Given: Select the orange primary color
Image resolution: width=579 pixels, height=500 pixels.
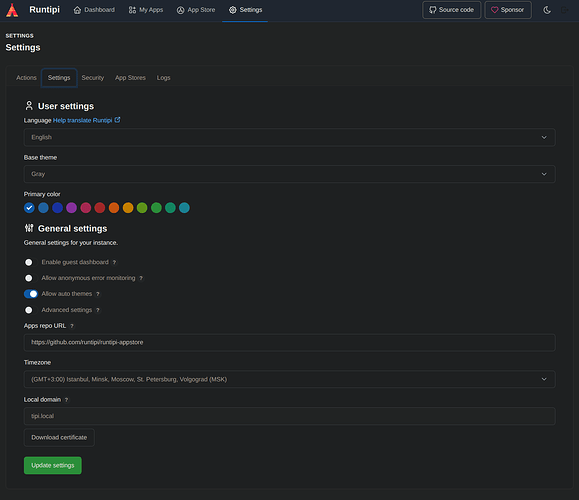Looking at the screenshot, I should tap(114, 208).
